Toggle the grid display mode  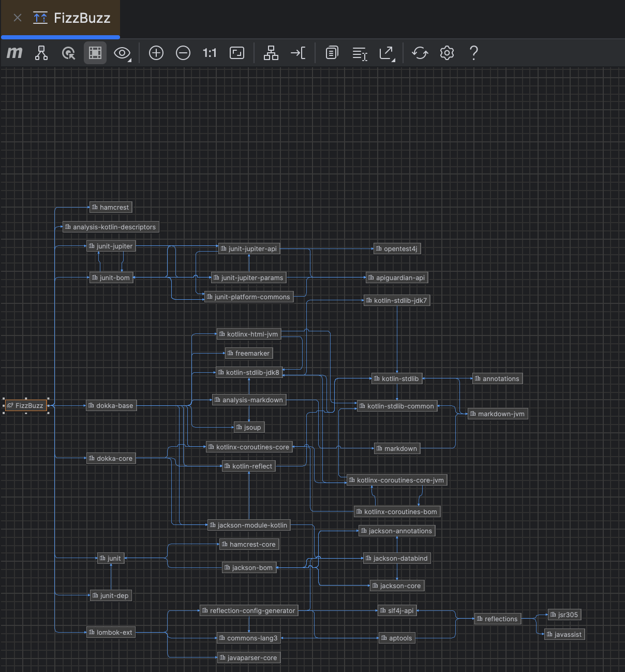(95, 52)
